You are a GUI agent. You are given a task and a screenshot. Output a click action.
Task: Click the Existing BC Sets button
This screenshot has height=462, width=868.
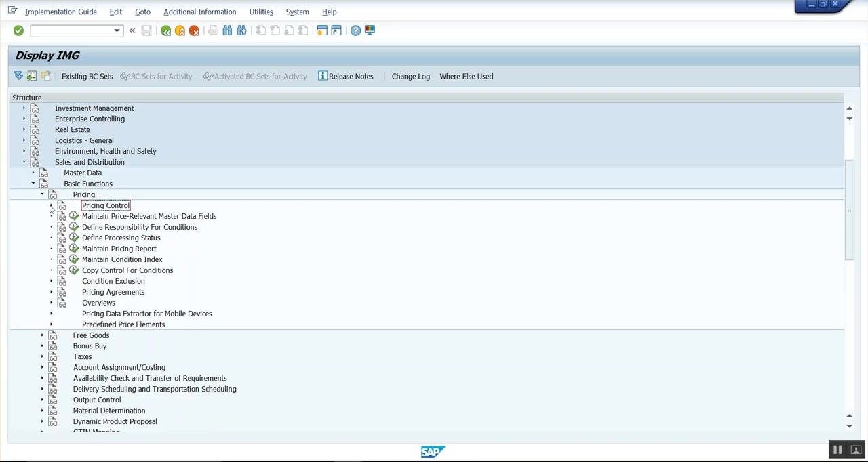coord(87,76)
